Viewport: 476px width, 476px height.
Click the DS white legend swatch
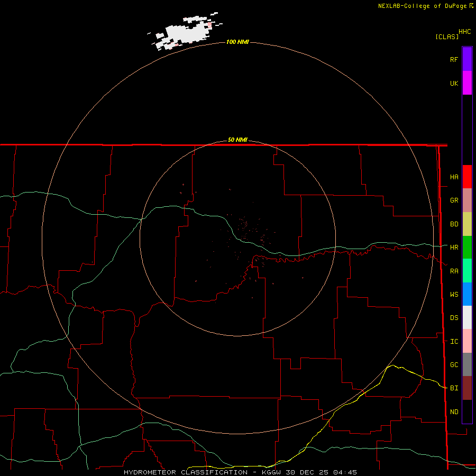[467, 317]
